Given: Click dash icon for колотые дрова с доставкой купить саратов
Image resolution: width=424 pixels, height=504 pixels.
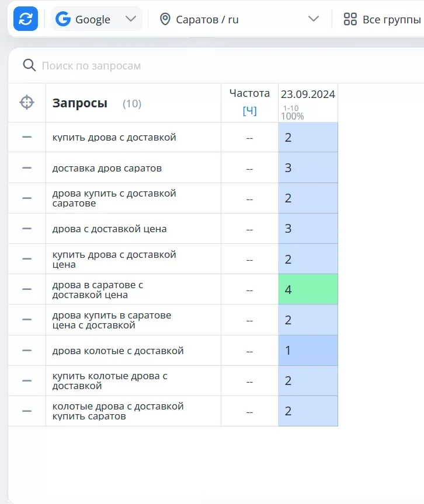Looking at the screenshot, I should pyautogui.click(x=27, y=411).
